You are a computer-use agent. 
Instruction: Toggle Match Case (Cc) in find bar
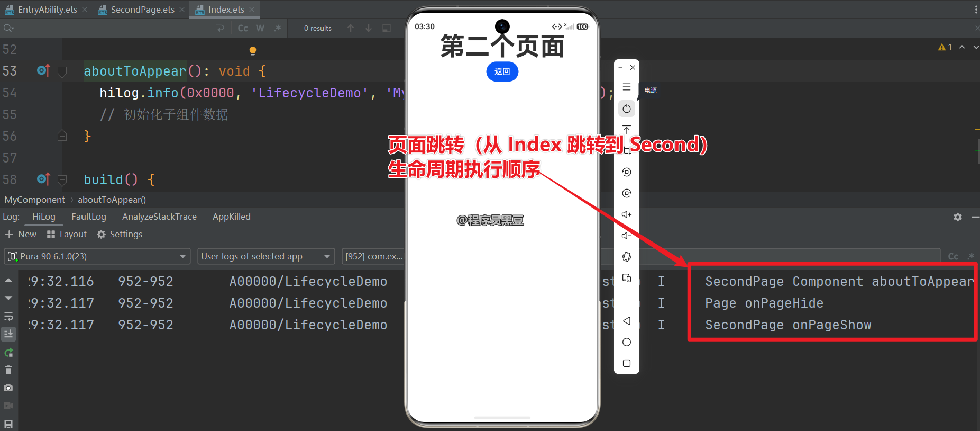tap(243, 28)
